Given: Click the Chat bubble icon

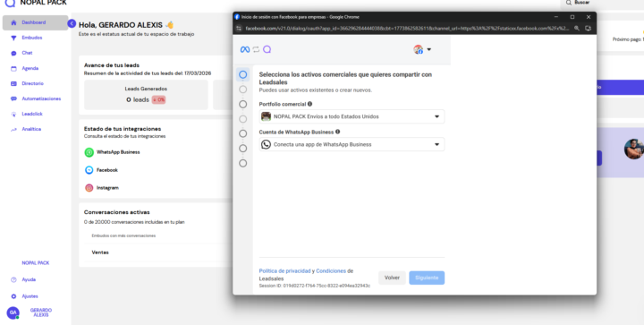Looking at the screenshot, I should (x=13, y=53).
